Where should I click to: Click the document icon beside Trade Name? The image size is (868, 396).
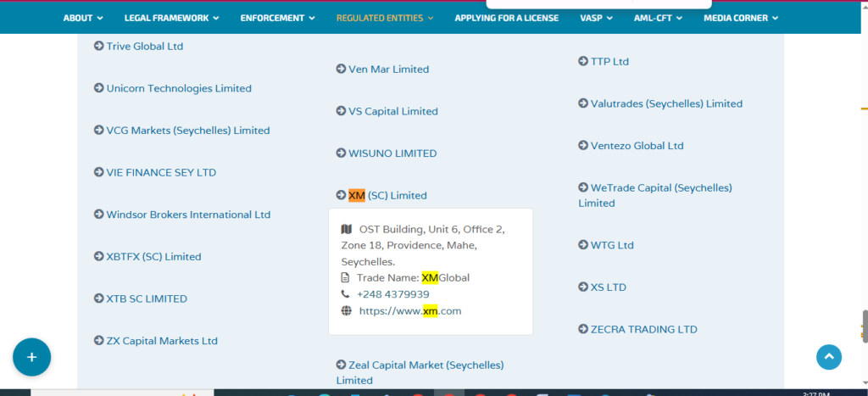346,277
